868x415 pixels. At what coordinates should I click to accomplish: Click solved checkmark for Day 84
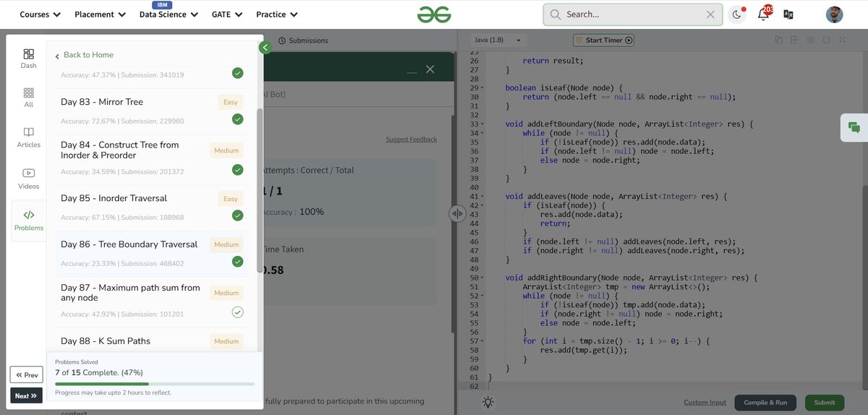click(237, 170)
